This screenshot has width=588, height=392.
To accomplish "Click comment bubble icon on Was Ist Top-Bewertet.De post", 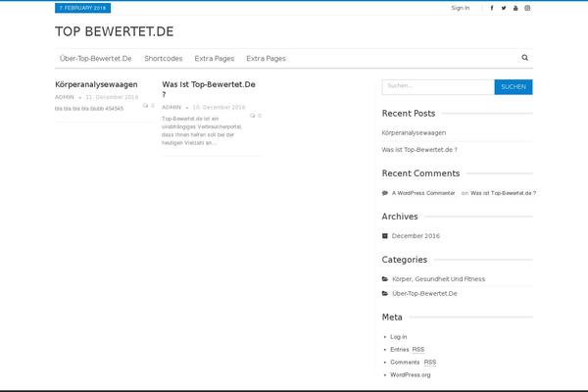I will (x=253, y=116).
